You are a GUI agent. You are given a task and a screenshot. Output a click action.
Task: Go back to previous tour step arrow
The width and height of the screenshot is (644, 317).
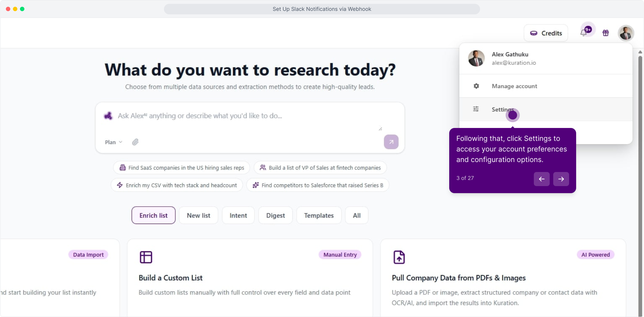coord(541,179)
